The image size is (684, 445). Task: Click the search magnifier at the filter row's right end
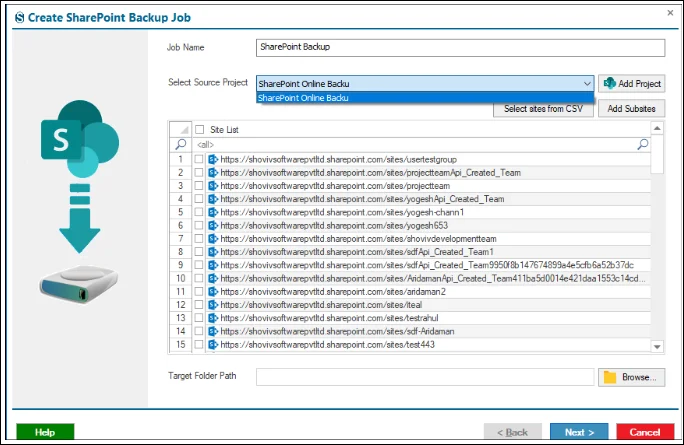pyautogui.click(x=643, y=144)
